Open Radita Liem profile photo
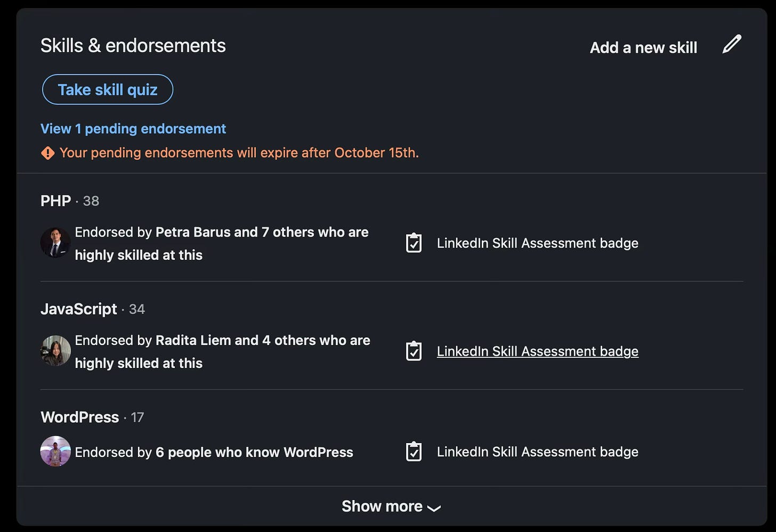 click(x=55, y=351)
